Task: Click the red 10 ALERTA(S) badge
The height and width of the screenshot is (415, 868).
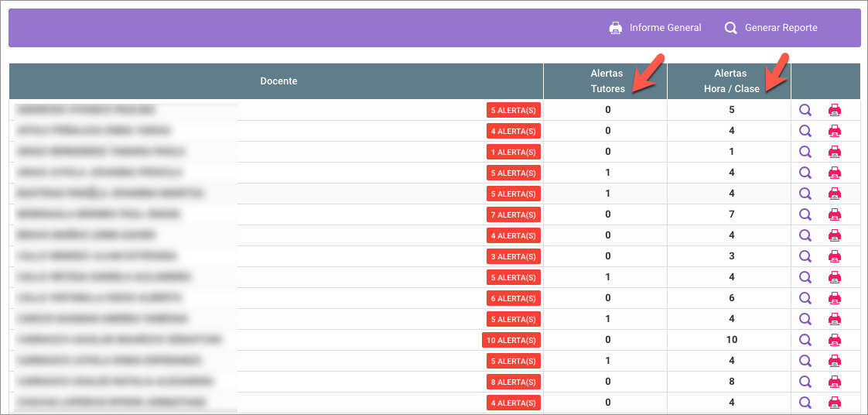Action: tap(511, 340)
